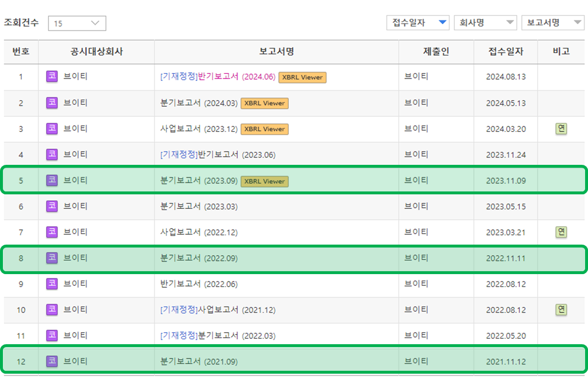The image size is (588, 379).
Task: Click the 코 market icon in row 1
Action: click(52, 76)
